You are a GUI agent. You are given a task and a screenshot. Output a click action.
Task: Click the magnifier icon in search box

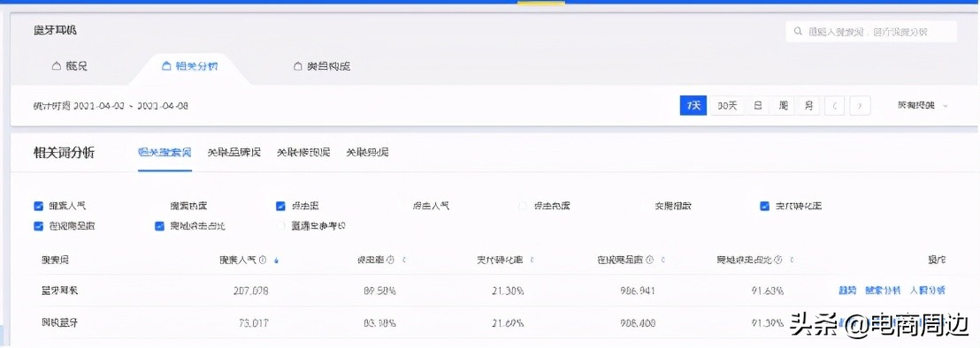click(797, 31)
